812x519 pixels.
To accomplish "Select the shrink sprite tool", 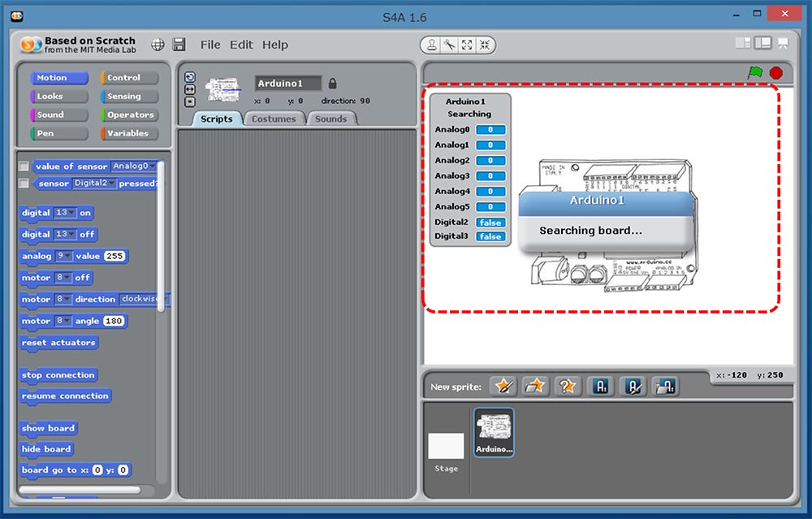I will coord(484,45).
